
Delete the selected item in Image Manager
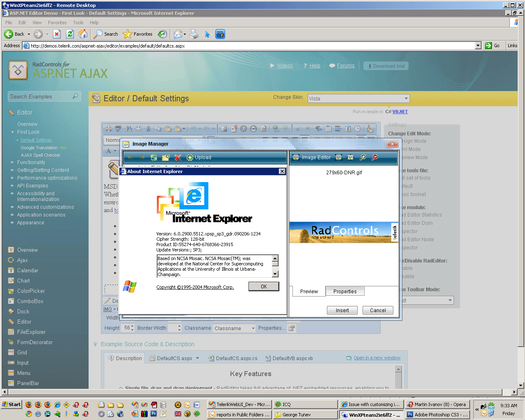coord(178,157)
